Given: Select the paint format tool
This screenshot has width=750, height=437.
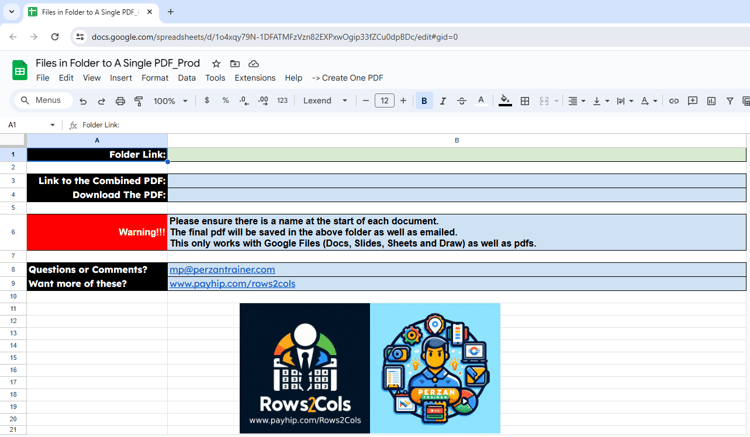Looking at the screenshot, I should point(139,101).
